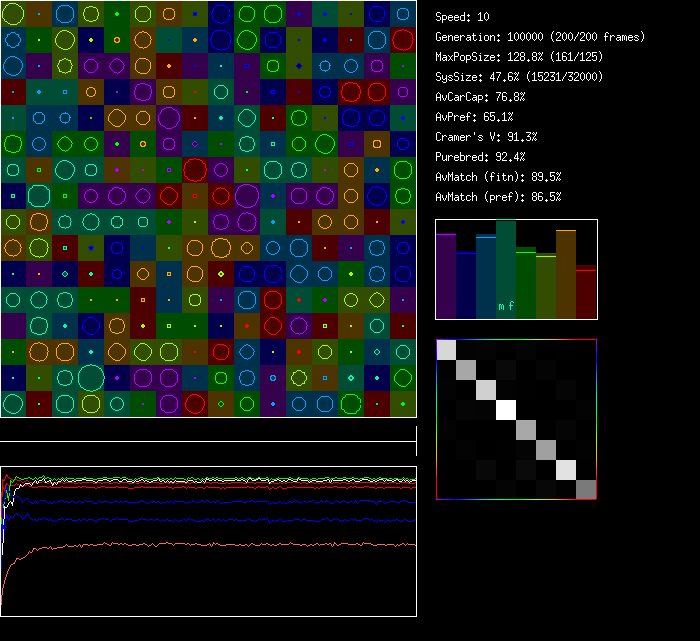Select the top-left cell of the grayscale matrix
Image resolution: width=700 pixels, height=641 pixels.
click(446, 350)
